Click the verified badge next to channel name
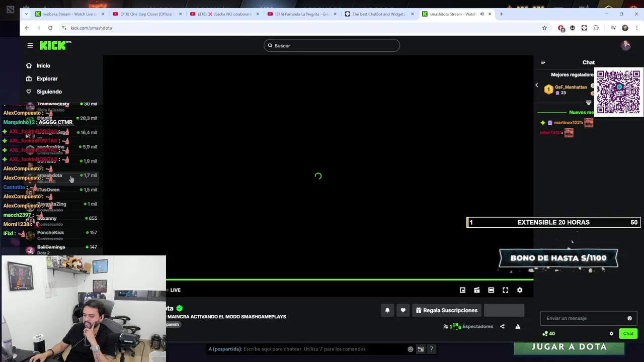This screenshot has height=362, width=644. click(180, 308)
